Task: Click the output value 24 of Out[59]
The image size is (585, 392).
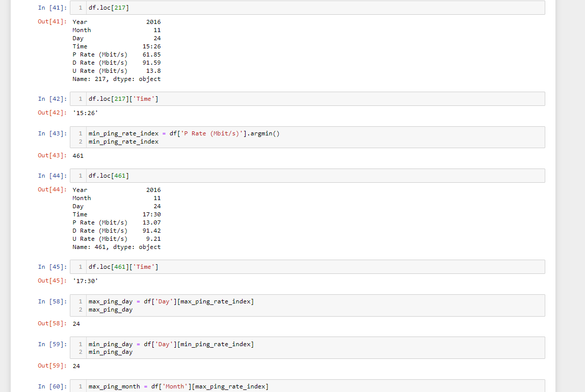Action: click(x=76, y=366)
